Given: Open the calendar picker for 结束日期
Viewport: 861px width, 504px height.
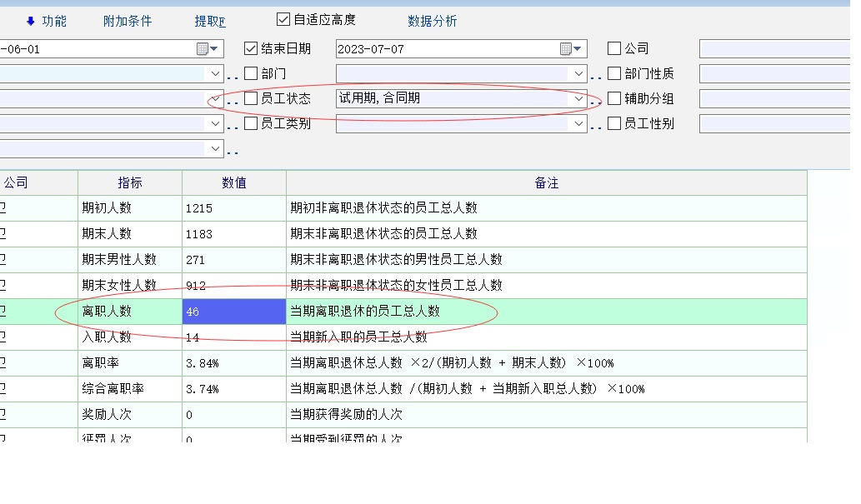Looking at the screenshot, I should [x=566, y=49].
